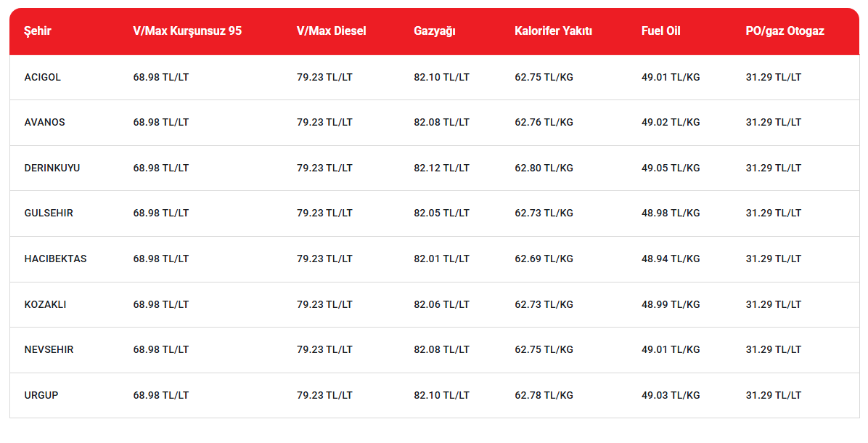The height and width of the screenshot is (443, 868).
Task: Click GULSEHIR Kalorifer Yakıtı 62.73 TL/KG
Action: pos(544,213)
